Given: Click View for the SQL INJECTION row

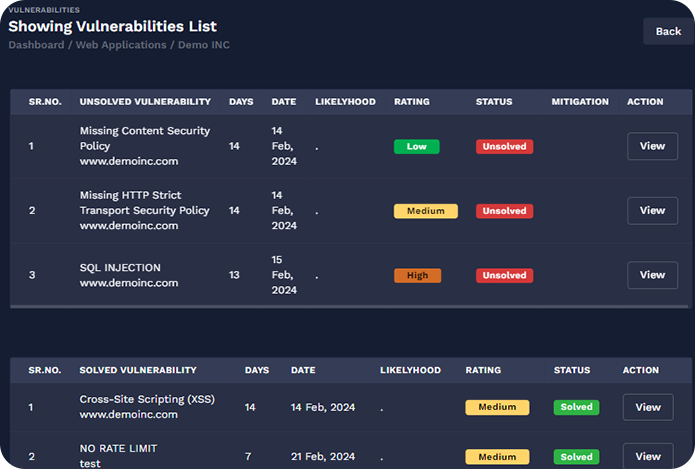Looking at the screenshot, I should (651, 275).
